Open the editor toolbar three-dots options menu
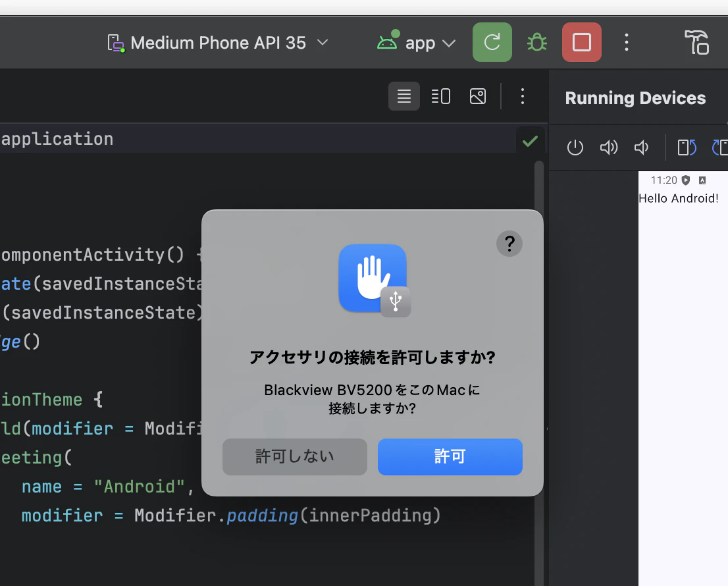Image resolution: width=728 pixels, height=586 pixels. [x=523, y=96]
